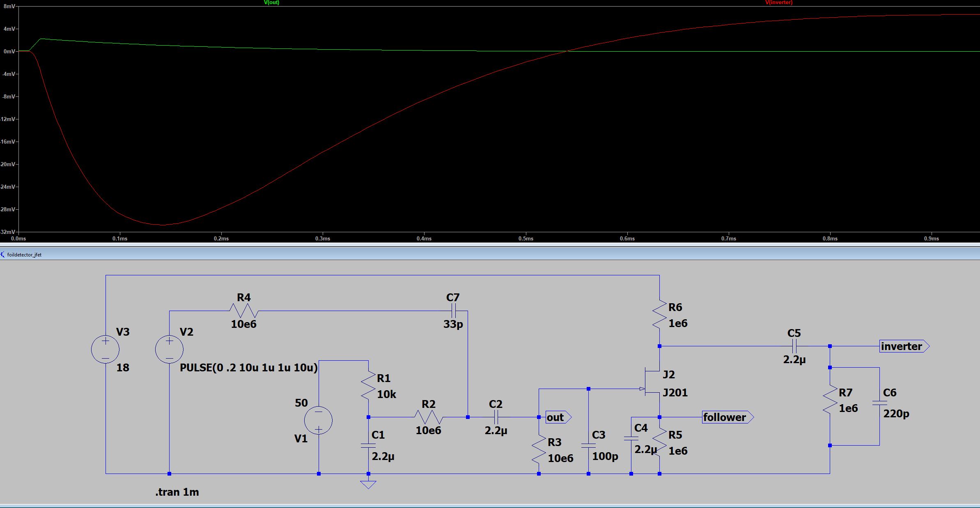Click the follower net label flag
980x508 pixels.
[x=727, y=417]
